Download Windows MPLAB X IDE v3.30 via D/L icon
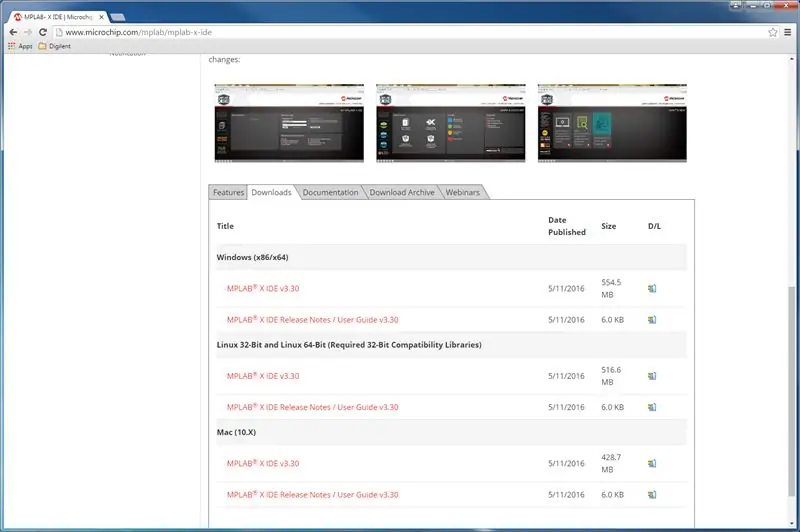800x532 pixels. pyautogui.click(x=652, y=288)
